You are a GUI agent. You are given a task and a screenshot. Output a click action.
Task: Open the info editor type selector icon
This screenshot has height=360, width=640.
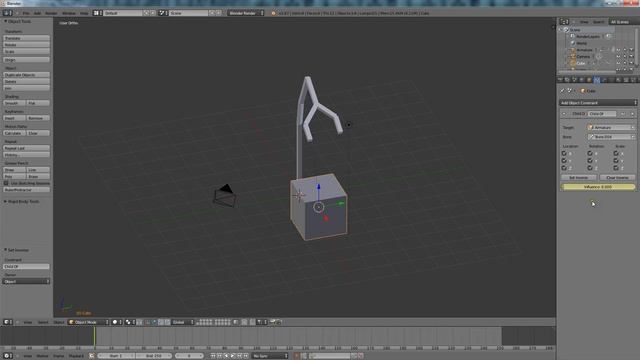click(x=8, y=13)
